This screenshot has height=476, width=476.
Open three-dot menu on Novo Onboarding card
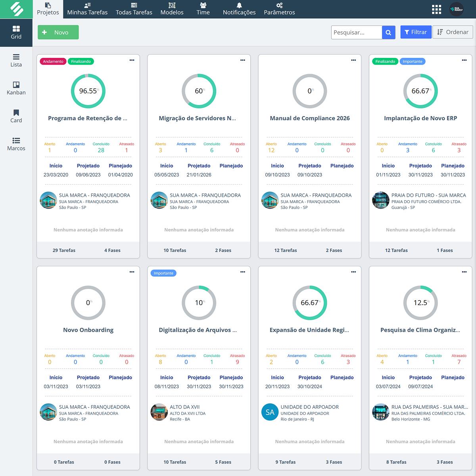[x=132, y=272]
